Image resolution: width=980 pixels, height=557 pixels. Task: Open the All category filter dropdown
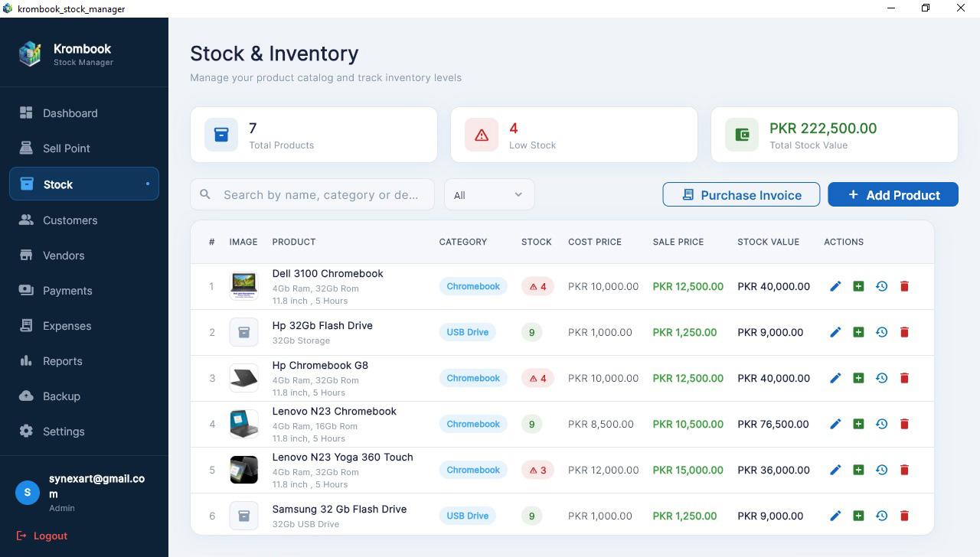pos(488,195)
